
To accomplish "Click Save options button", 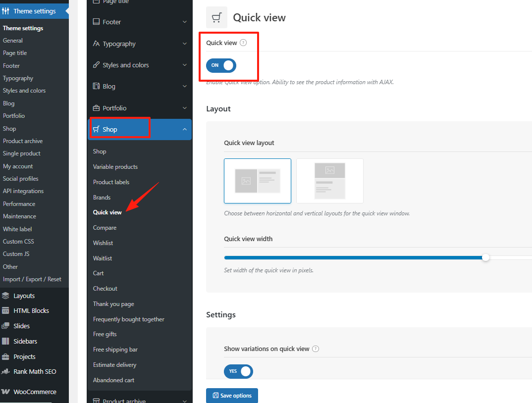I will [232, 396].
